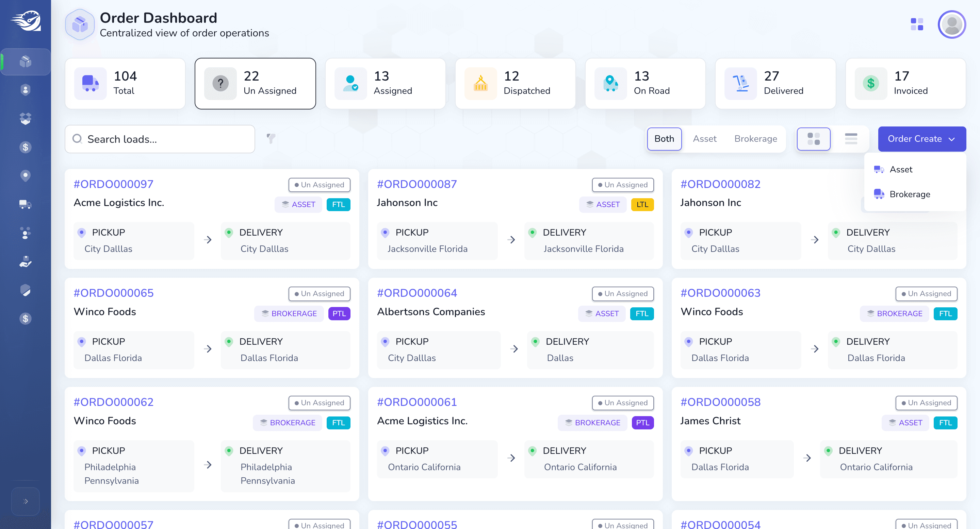The image size is (980, 529).
Task: Filter by 22 Un Assigned card
Action: (x=255, y=84)
